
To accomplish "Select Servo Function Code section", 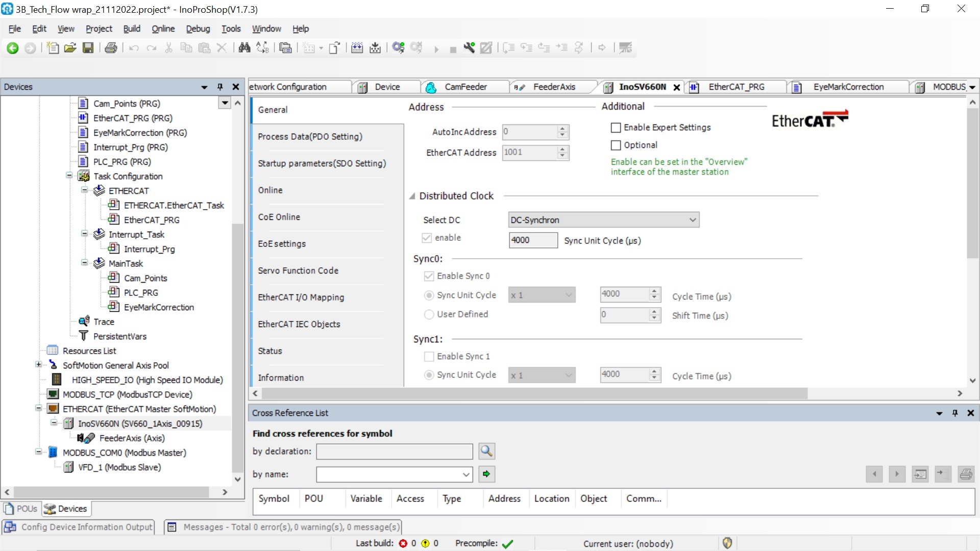I will (298, 271).
